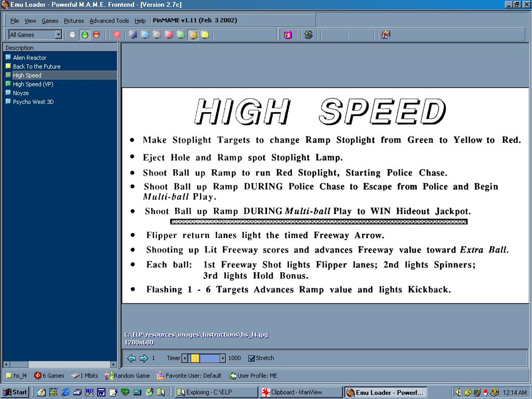The image size is (532, 399).
Task: Switch to Exploring - C:\ELP taskbar window
Action: [217, 393]
